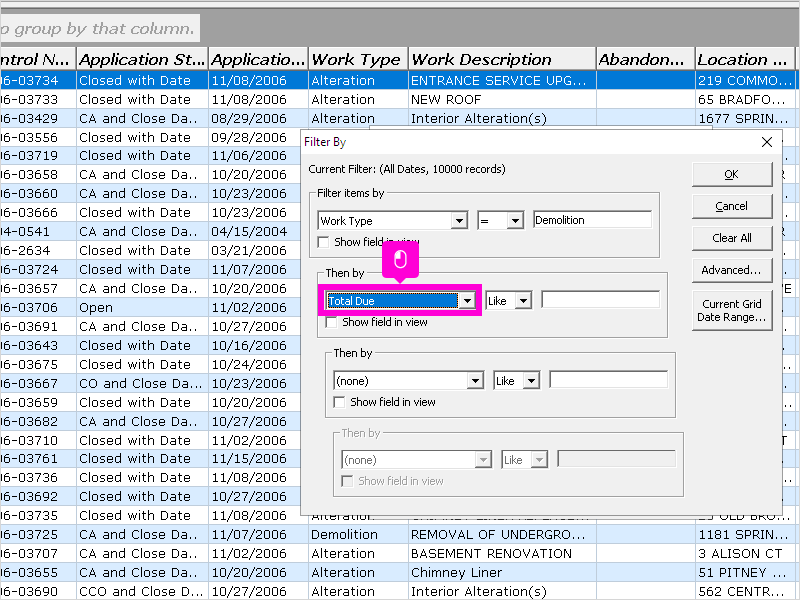Click OK in Filter By dialog
The width and height of the screenshot is (800, 600).
pos(732,174)
